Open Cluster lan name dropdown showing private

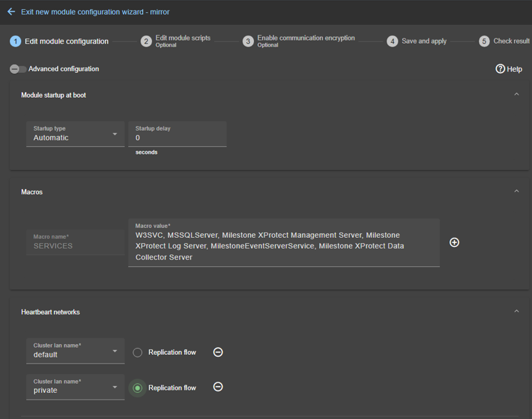coord(75,387)
